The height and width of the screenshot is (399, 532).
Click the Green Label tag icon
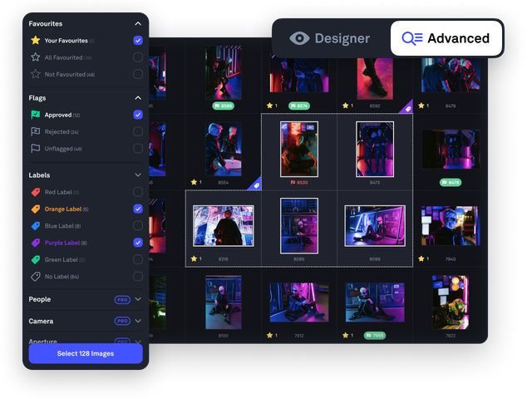coord(35,259)
